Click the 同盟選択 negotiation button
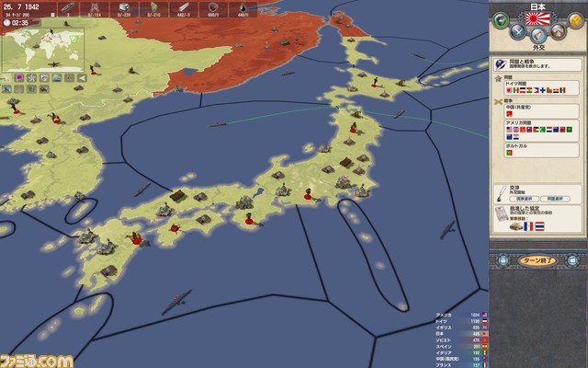 pyautogui.click(x=555, y=199)
